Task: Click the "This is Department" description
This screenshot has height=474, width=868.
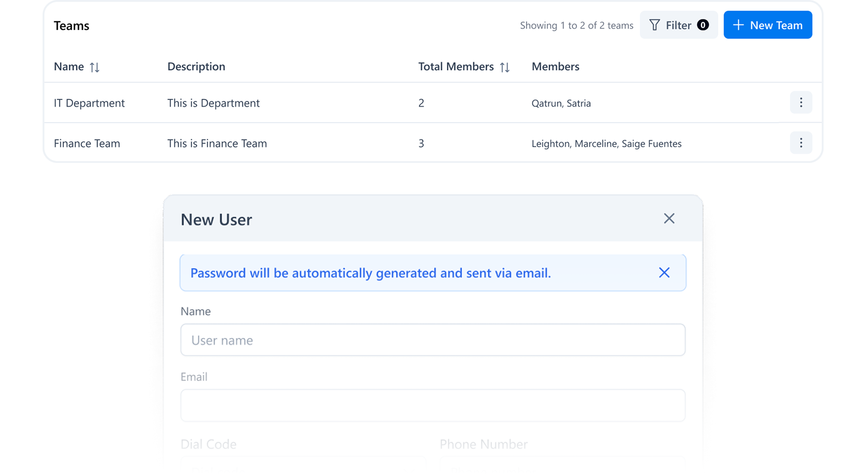Action: click(x=213, y=103)
